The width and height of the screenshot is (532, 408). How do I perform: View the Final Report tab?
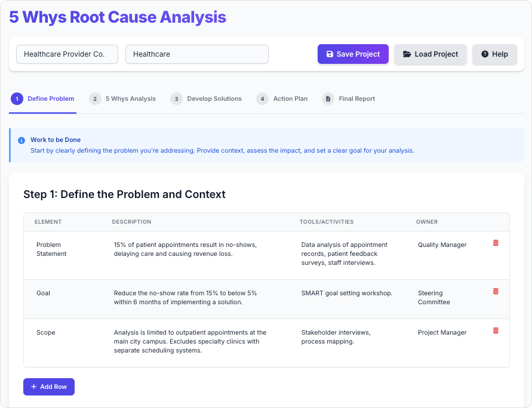349,99
